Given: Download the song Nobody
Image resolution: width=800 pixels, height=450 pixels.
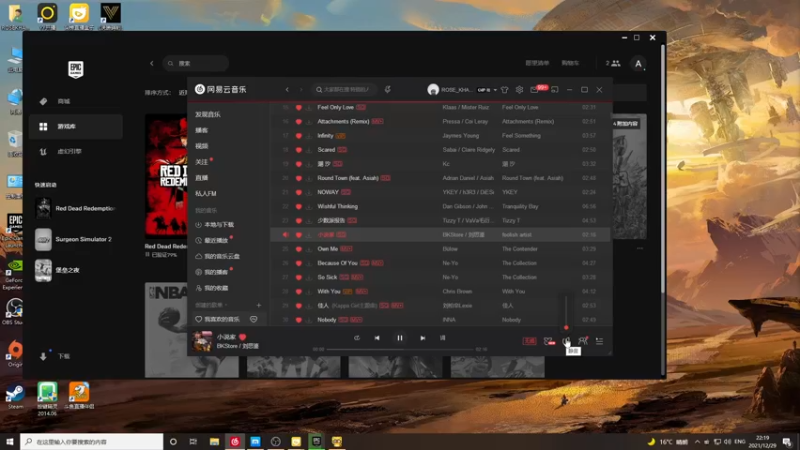Looking at the screenshot, I should (x=308, y=320).
